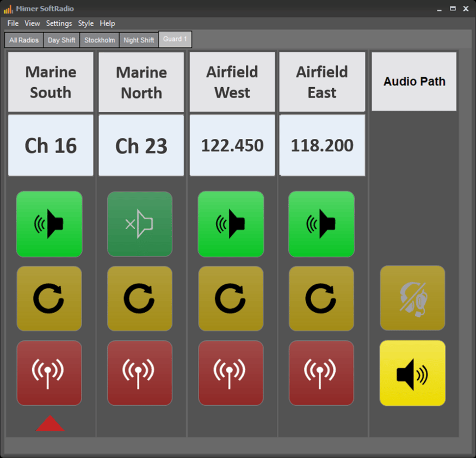Click replay button under Marine North
The height and width of the screenshot is (458, 476).
(140, 298)
